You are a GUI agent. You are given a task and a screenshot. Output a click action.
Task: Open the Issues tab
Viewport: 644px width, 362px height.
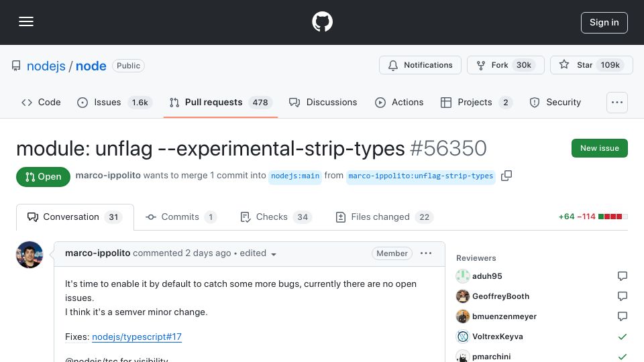115,102
